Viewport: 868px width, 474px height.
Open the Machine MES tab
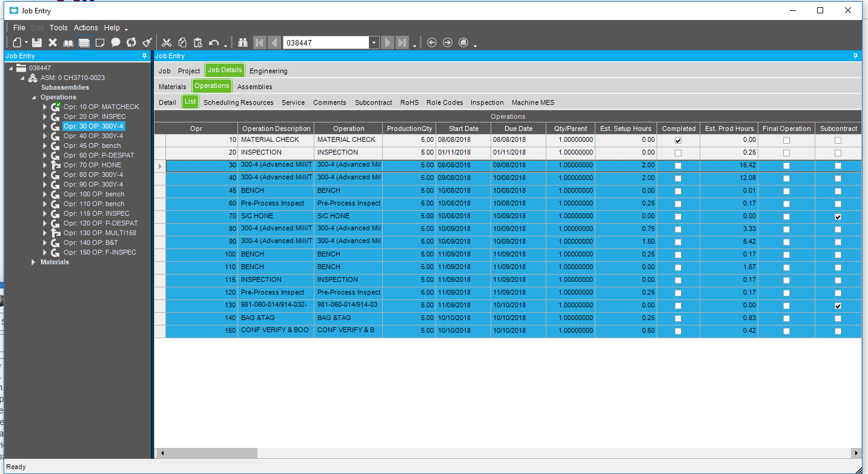tap(533, 102)
